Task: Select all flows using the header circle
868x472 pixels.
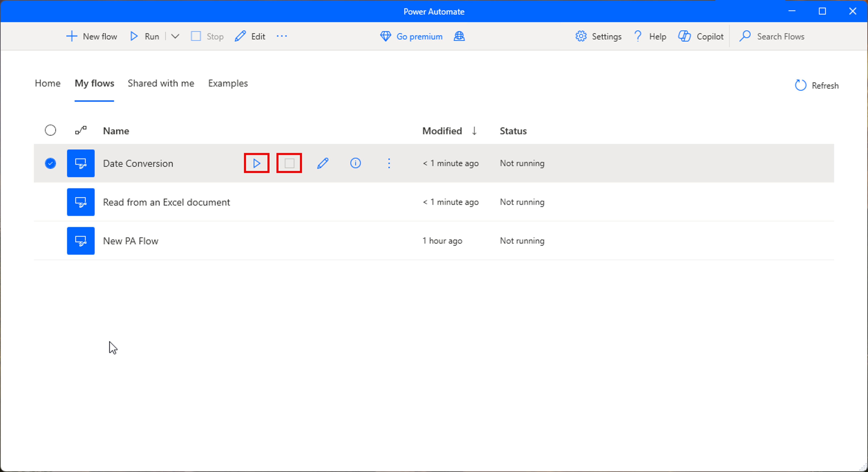Action: pyautogui.click(x=50, y=130)
